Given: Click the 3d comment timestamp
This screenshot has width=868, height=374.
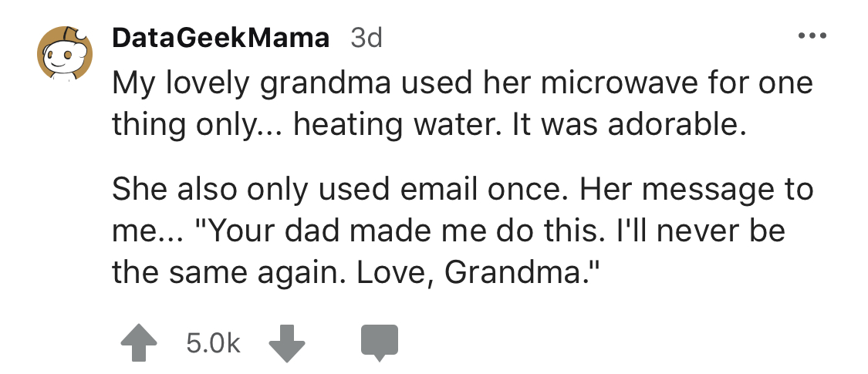Looking at the screenshot, I should click(x=366, y=37).
